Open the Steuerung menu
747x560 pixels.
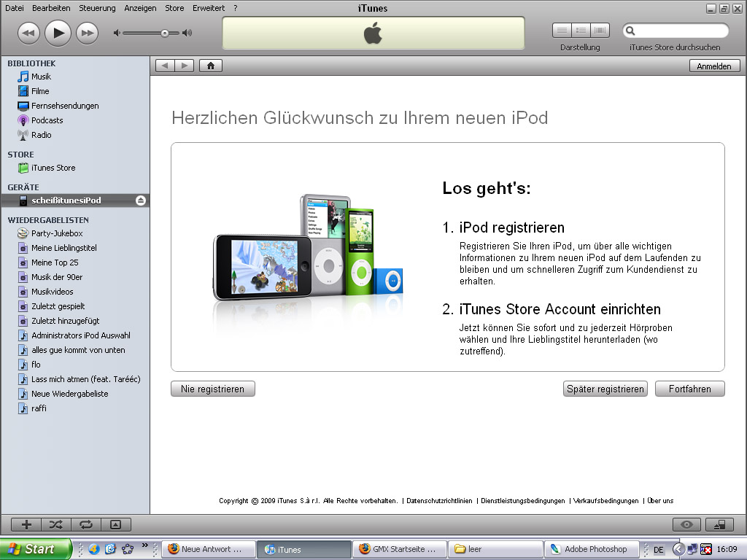click(x=97, y=8)
